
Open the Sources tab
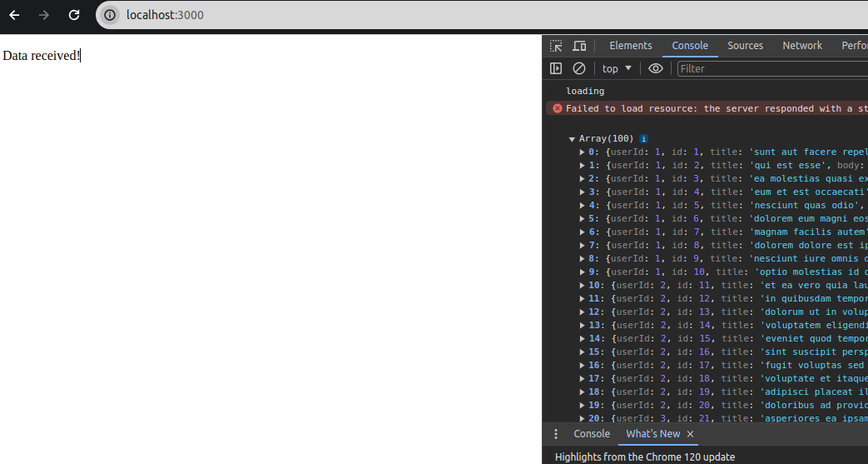(745, 46)
